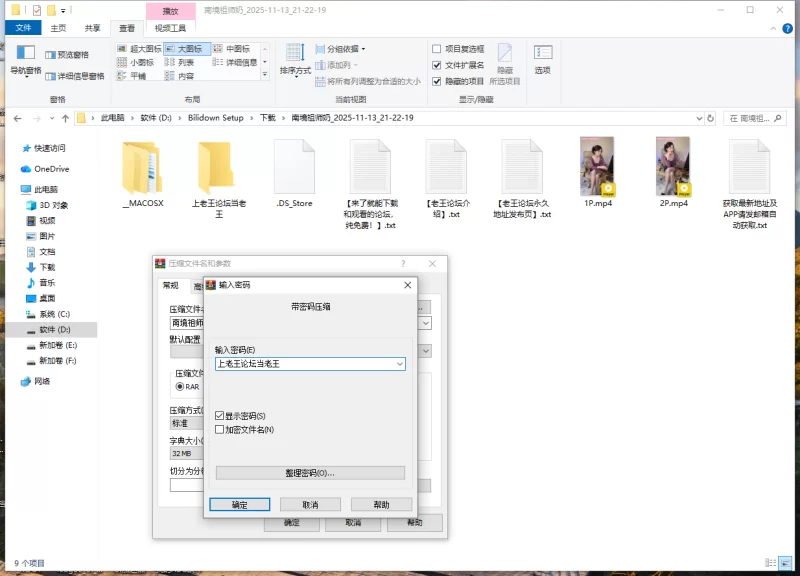Uncheck 显示密码(S) in password dialog
The height and width of the screenshot is (576, 800).
click(x=219, y=416)
